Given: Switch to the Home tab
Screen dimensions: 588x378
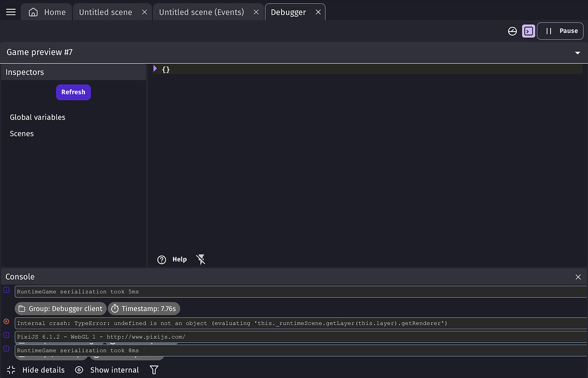Looking at the screenshot, I should [x=46, y=11].
